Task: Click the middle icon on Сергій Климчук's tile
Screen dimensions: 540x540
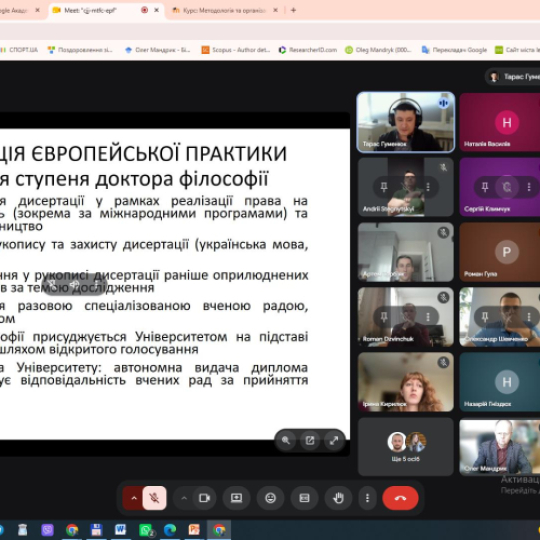Action: pyautogui.click(x=507, y=187)
